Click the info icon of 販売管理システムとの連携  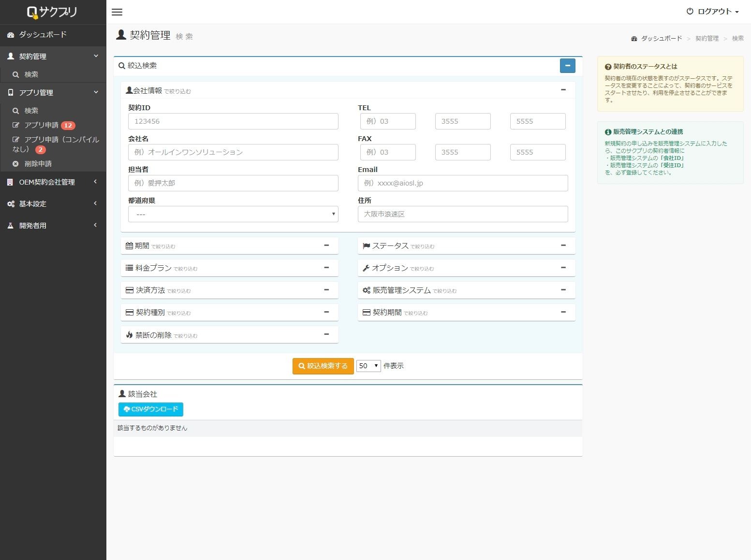click(608, 132)
